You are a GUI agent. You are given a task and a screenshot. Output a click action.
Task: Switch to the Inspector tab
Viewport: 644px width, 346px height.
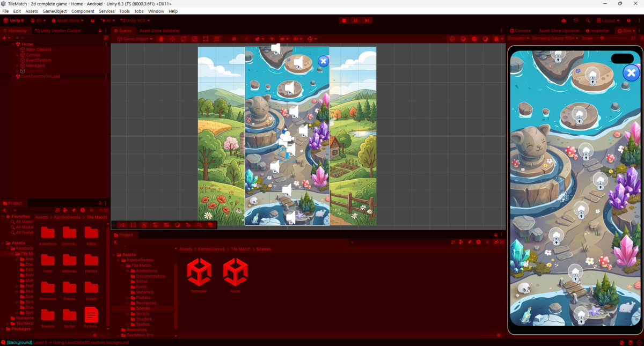click(597, 31)
